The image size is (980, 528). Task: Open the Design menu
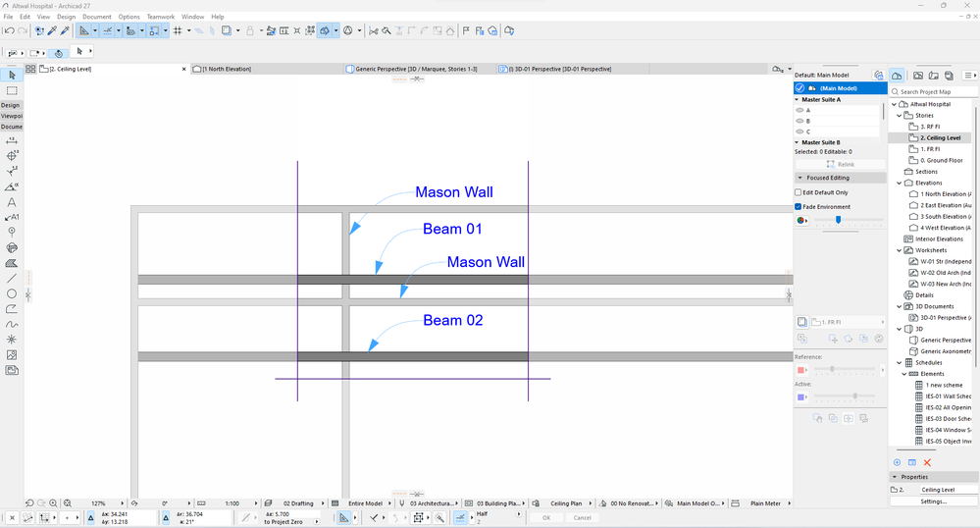point(67,17)
